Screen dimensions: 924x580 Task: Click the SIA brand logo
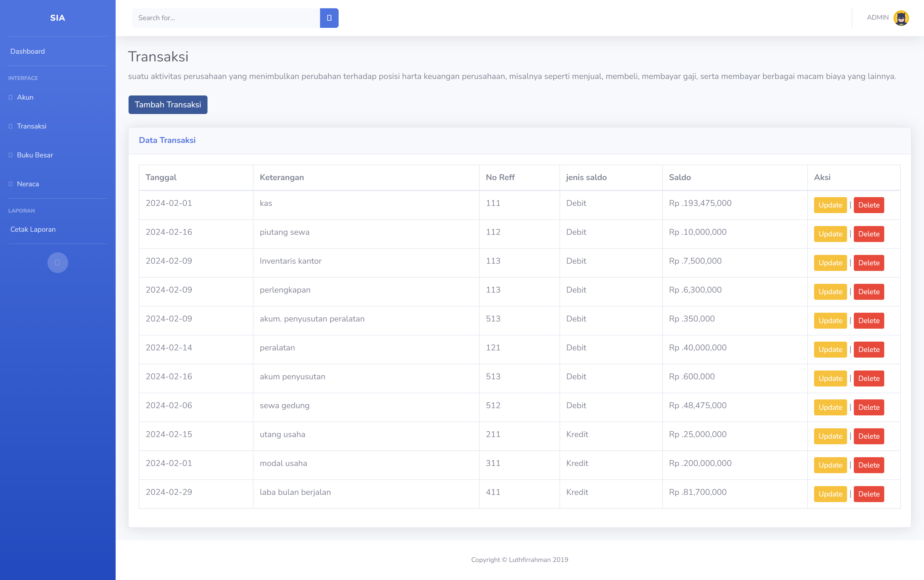tap(58, 18)
